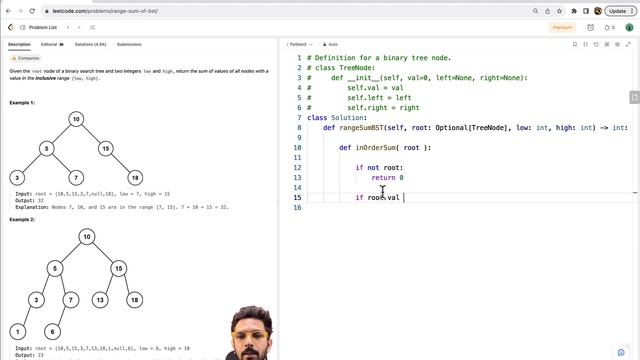
Task: Click line number 1 in the gutter
Action: coord(299,58)
